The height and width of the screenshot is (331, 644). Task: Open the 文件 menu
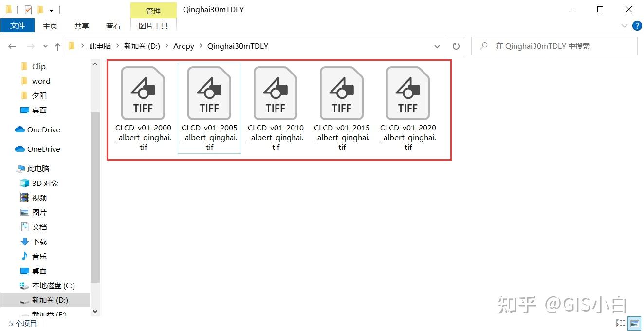[x=18, y=25]
